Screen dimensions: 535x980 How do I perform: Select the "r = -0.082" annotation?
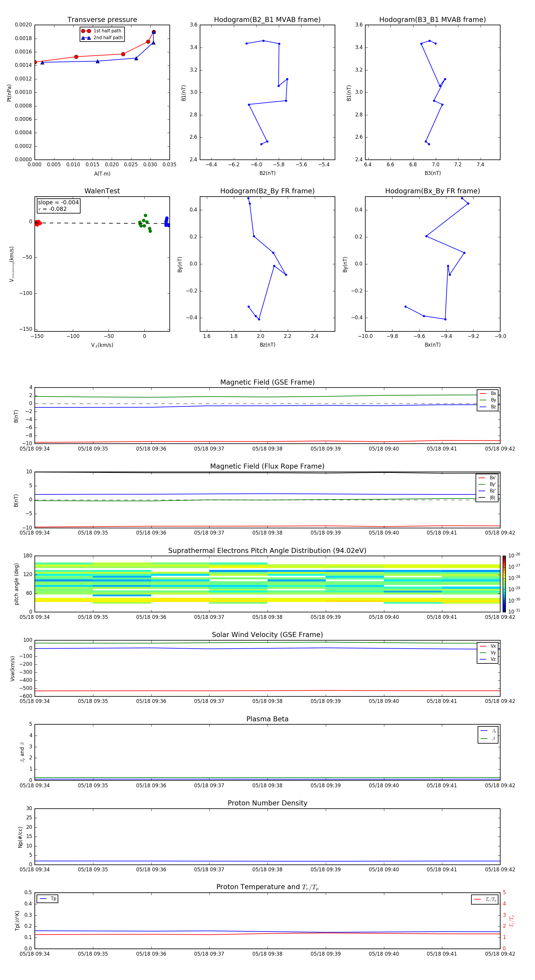pos(53,209)
